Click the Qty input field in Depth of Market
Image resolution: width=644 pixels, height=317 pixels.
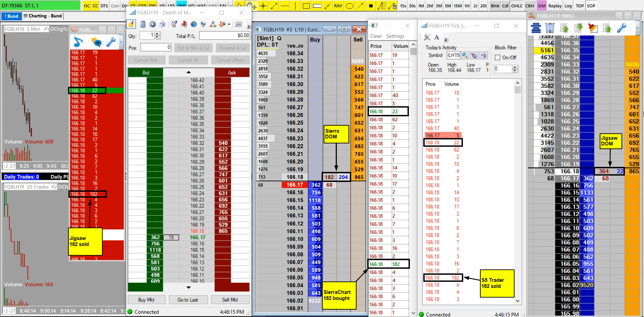click(x=147, y=35)
